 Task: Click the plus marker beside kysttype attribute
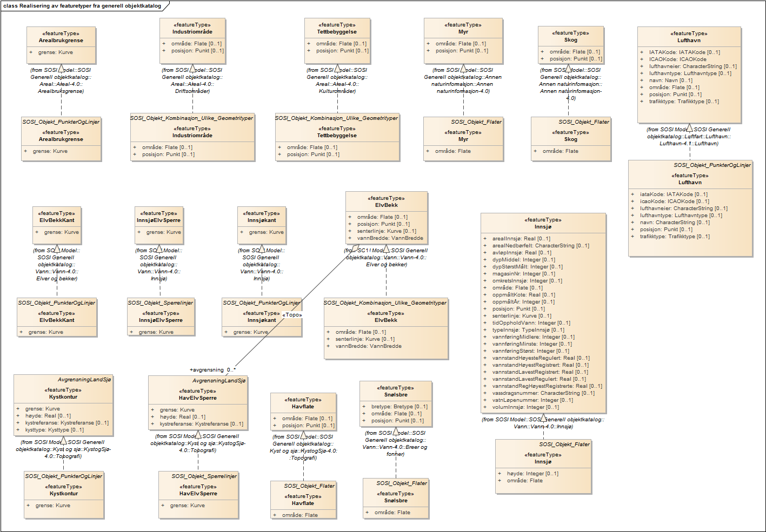18,430
